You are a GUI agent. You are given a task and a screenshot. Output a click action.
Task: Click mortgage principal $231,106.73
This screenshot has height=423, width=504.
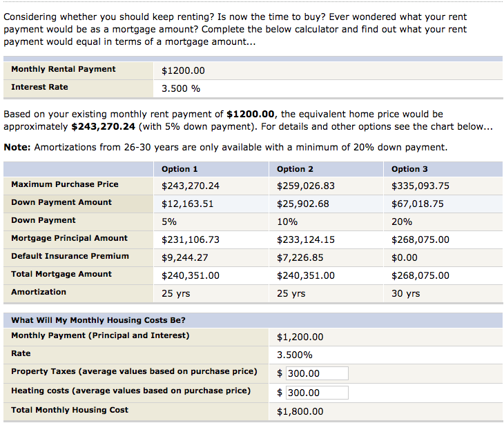coord(191,240)
